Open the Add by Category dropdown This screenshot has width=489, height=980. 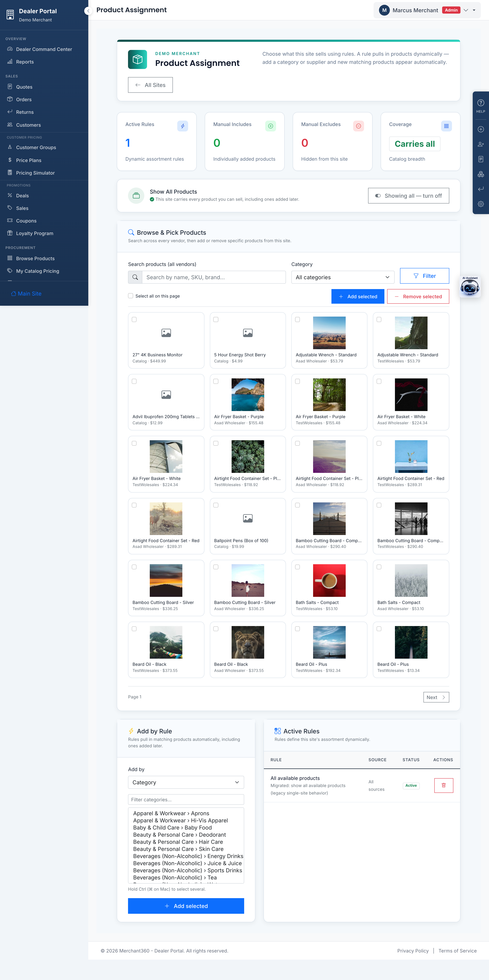[x=186, y=782]
